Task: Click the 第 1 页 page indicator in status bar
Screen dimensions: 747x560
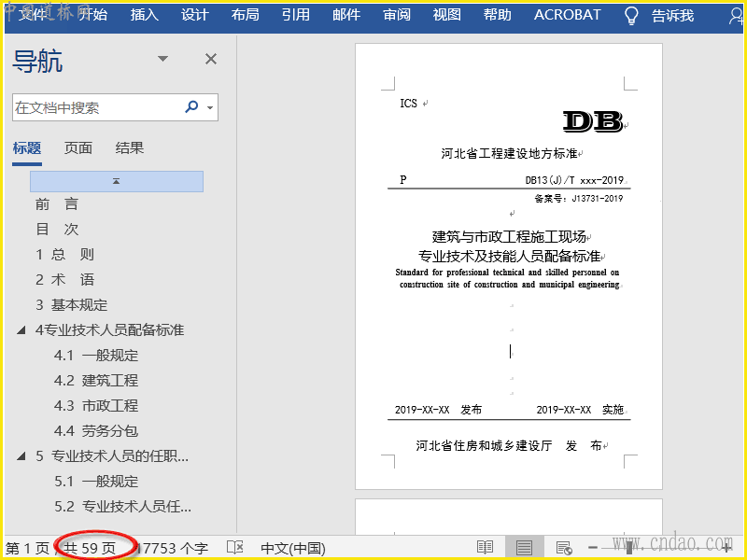Action: [27, 548]
